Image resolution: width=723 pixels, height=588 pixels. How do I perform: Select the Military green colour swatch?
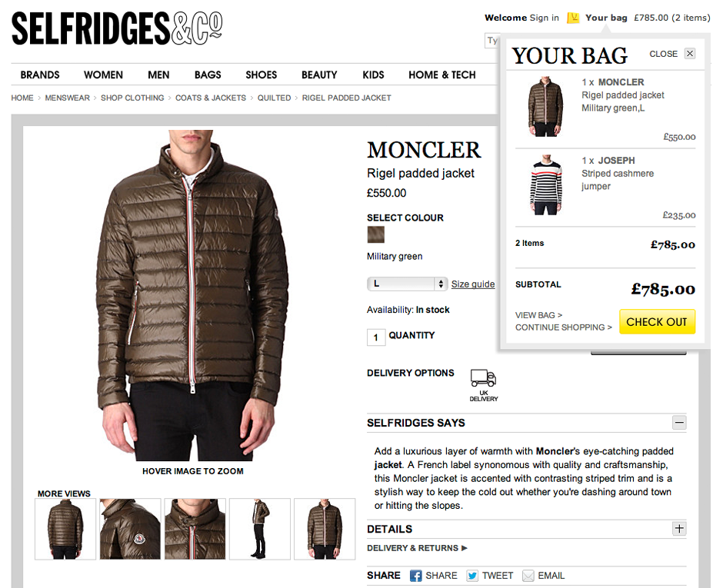point(375,234)
